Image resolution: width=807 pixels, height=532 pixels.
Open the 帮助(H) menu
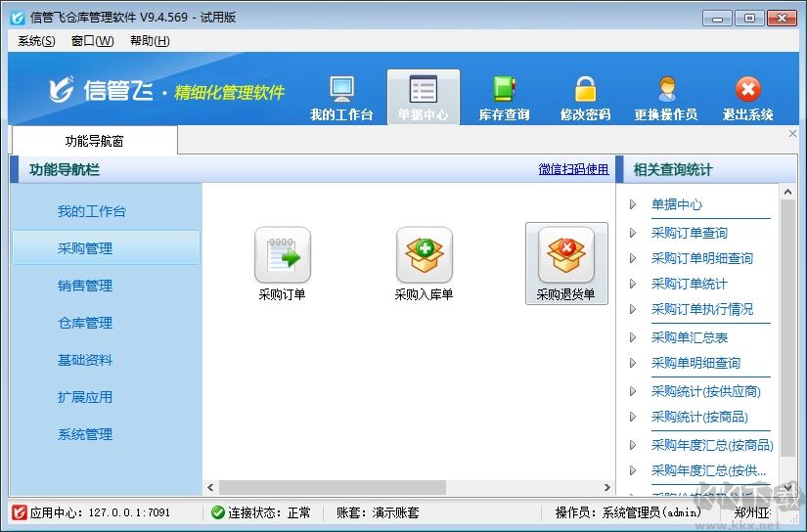point(150,41)
